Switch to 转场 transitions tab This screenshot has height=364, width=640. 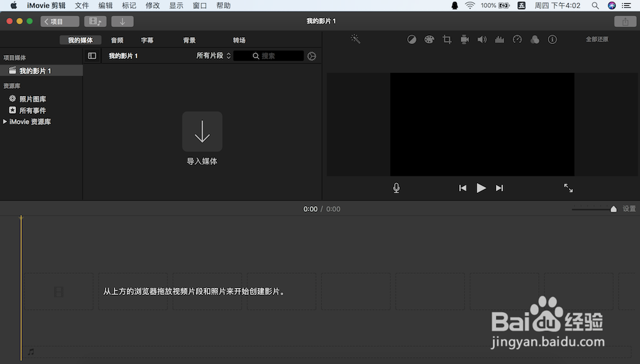pyautogui.click(x=239, y=40)
